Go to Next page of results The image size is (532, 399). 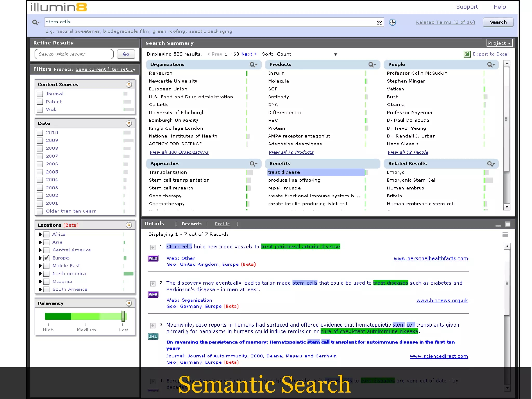pyautogui.click(x=249, y=54)
